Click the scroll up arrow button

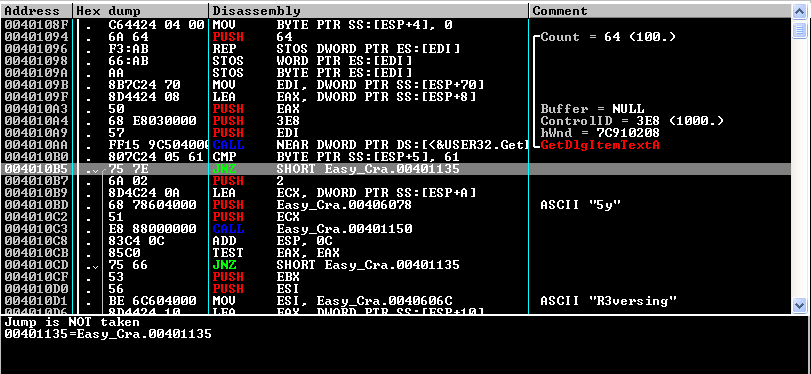pos(799,11)
